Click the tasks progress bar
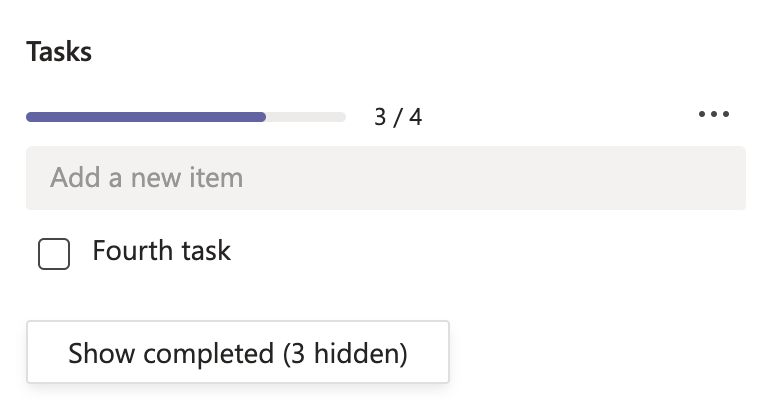The image size is (783, 420). [186, 117]
